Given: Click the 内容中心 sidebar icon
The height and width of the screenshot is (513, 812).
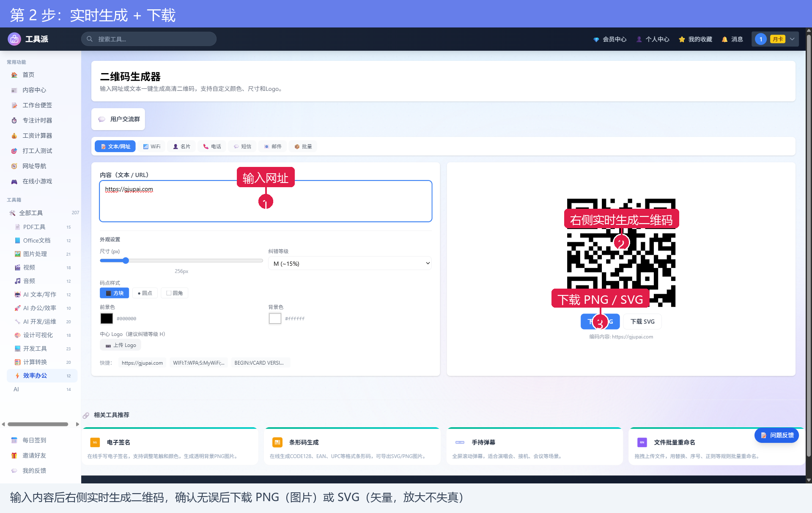Looking at the screenshot, I should 14,90.
